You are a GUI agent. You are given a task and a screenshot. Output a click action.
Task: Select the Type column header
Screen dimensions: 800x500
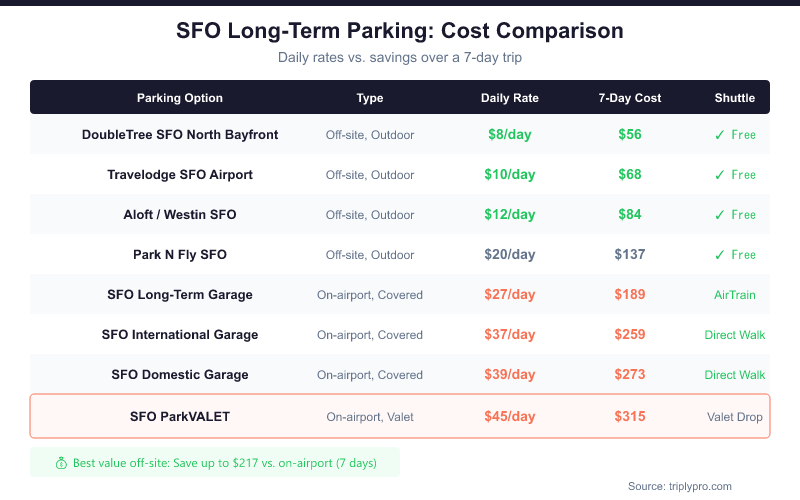370,98
